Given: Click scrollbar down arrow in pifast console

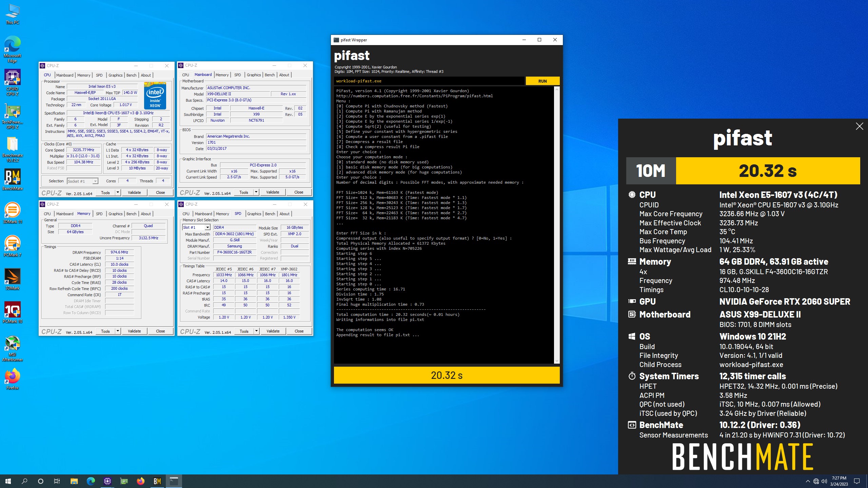Looking at the screenshot, I should 556,361.
